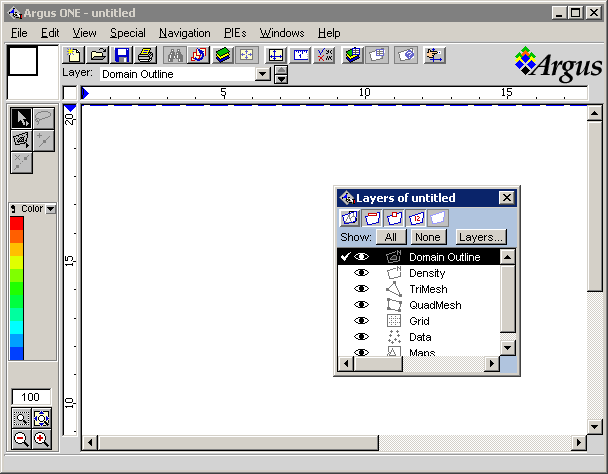608x474 pixels.
Task: Click second red layer icon in Layers window
Action: point(372,218)
